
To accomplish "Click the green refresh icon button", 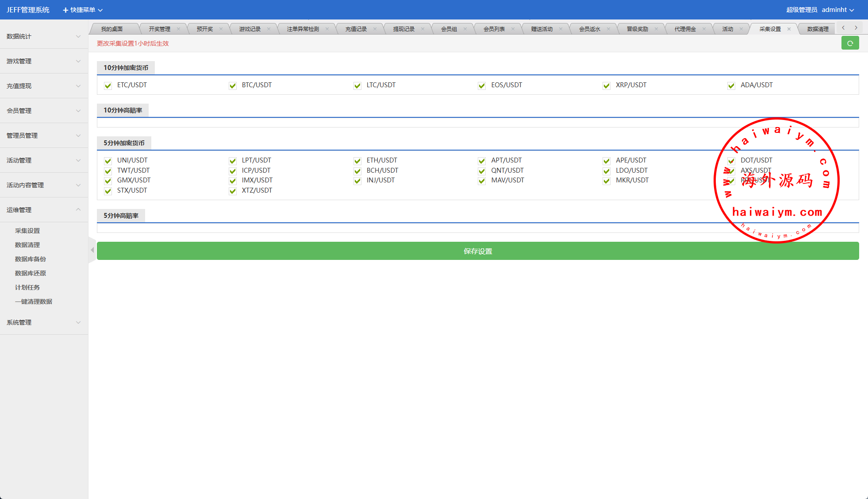I will pos(850,43).
